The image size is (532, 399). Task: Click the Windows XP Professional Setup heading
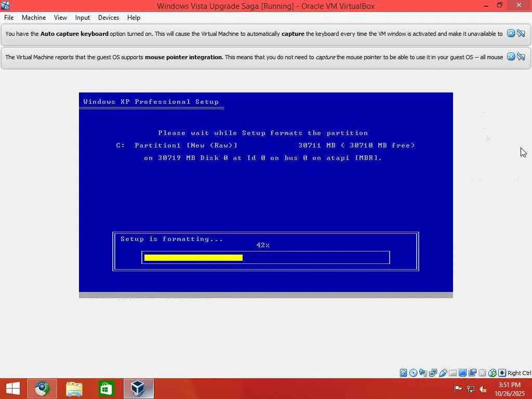[x=151, y=102]
